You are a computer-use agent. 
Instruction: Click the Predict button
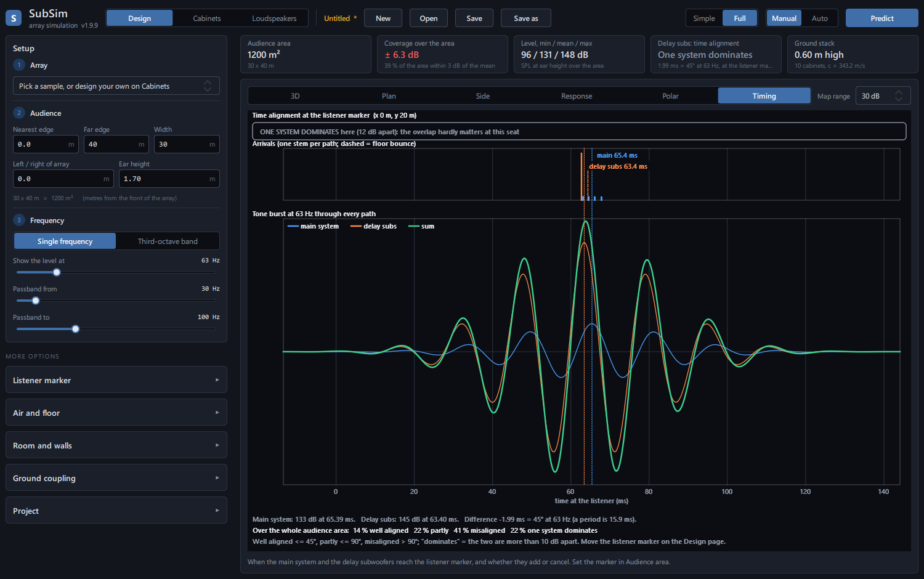(882, 18)
